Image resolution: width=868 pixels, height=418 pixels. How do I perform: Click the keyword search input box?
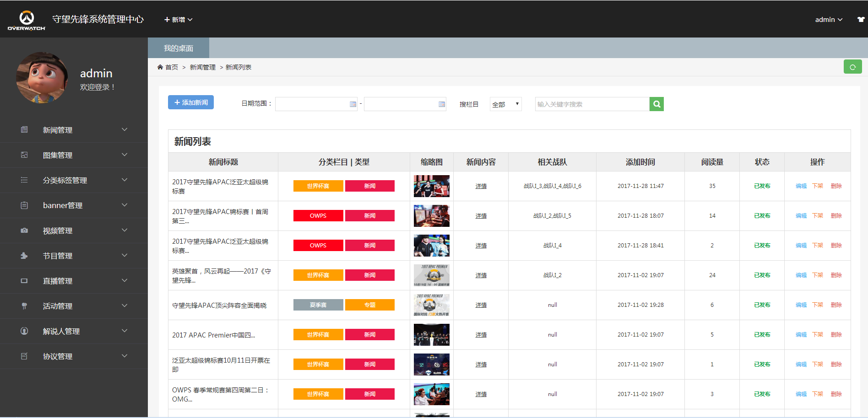592,104
